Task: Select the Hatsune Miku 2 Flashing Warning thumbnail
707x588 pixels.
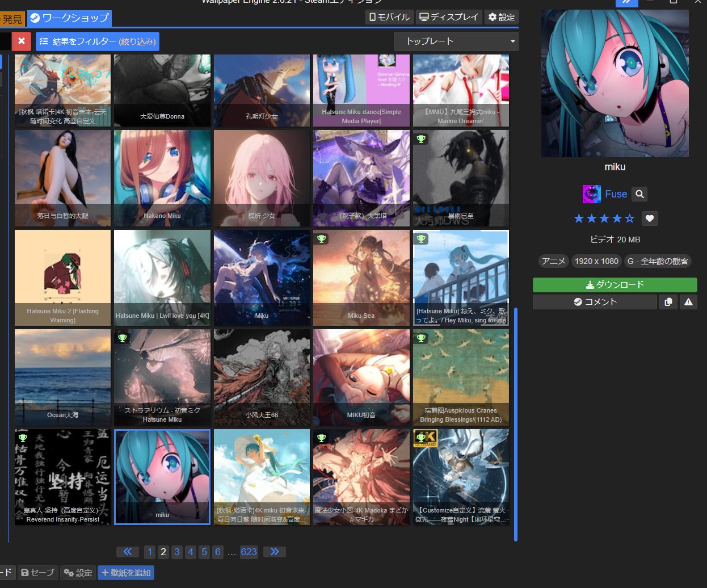Action: coord(63,278)
